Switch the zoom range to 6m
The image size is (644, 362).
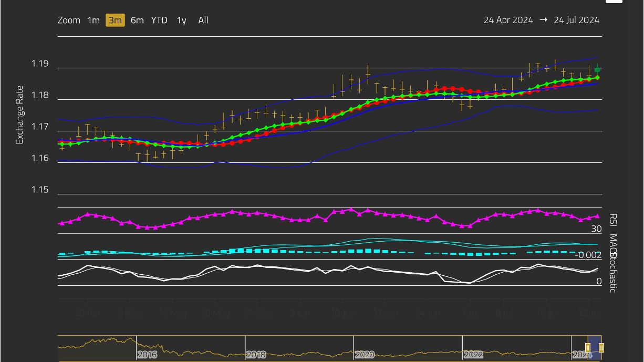[x=137, y=20]
